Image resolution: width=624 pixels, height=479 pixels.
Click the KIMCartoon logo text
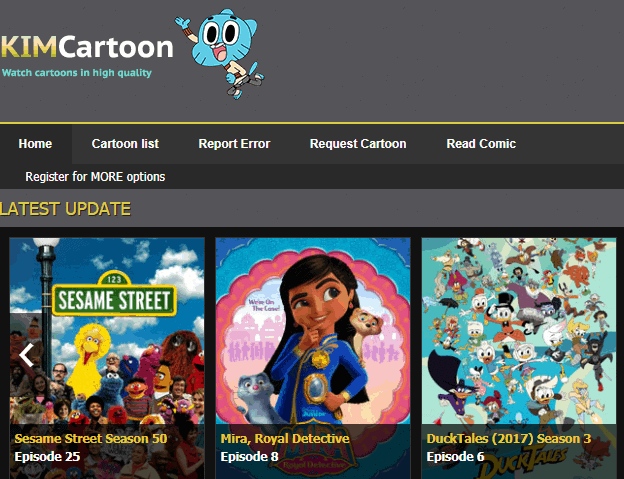87,47
